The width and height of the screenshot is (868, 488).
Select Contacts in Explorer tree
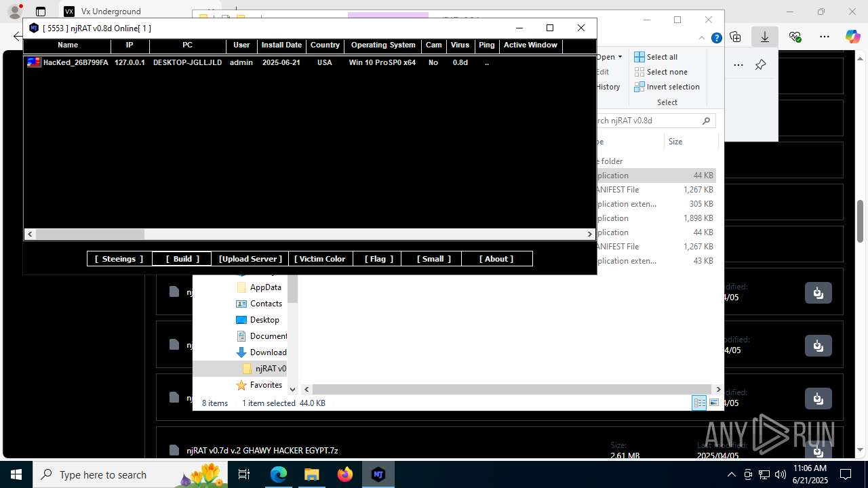(266, 304)
